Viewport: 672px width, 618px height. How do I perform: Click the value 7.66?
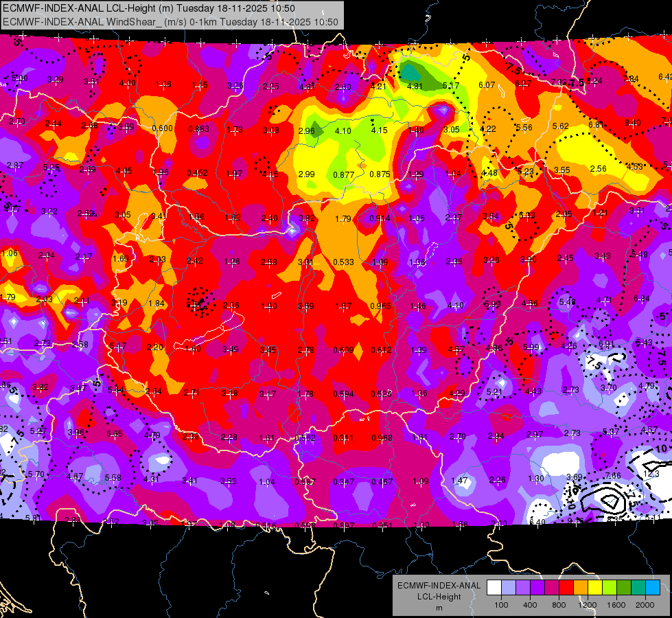(x=613, y=476)
